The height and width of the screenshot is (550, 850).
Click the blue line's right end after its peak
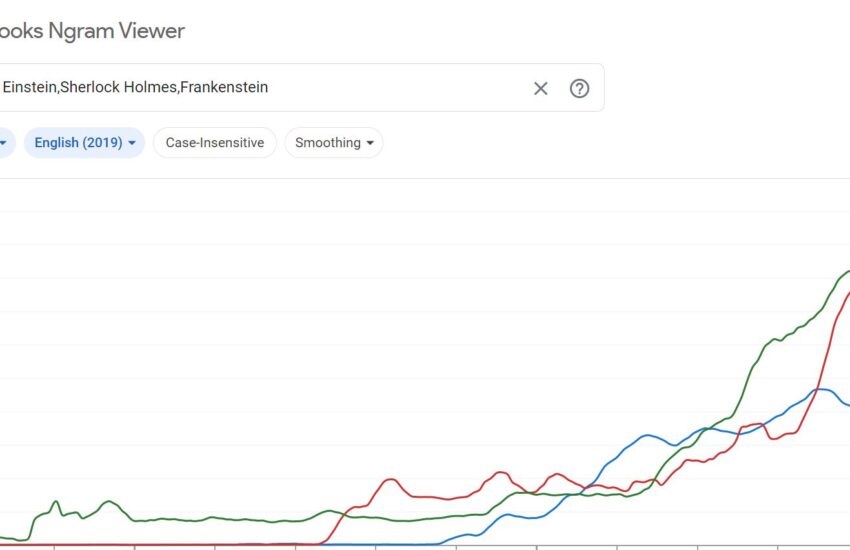point(846,404)
